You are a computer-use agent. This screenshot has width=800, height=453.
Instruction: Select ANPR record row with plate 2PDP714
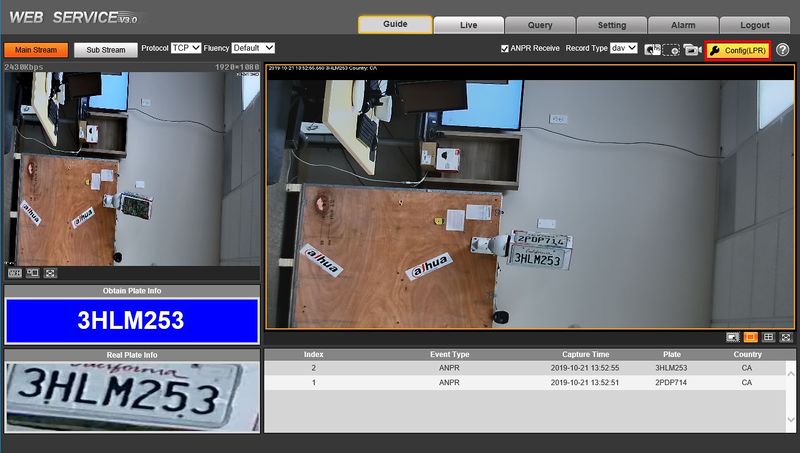point(524,383)
